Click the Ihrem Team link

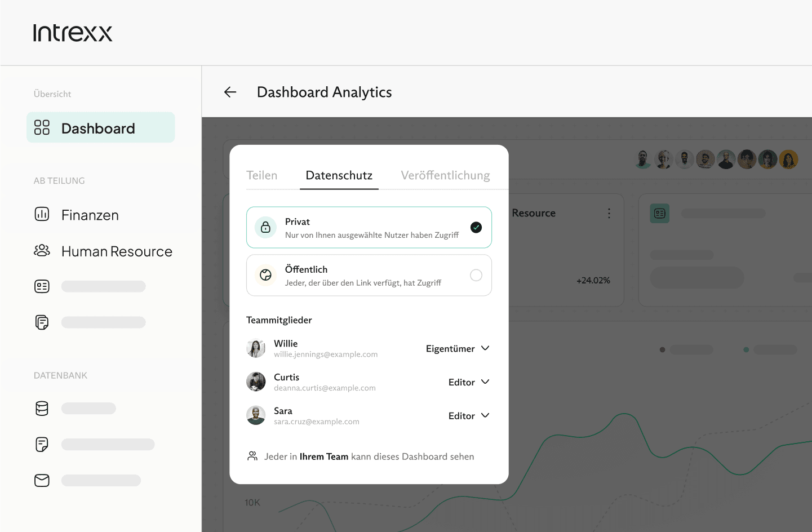pyautogui.click(x=323, y=456)
